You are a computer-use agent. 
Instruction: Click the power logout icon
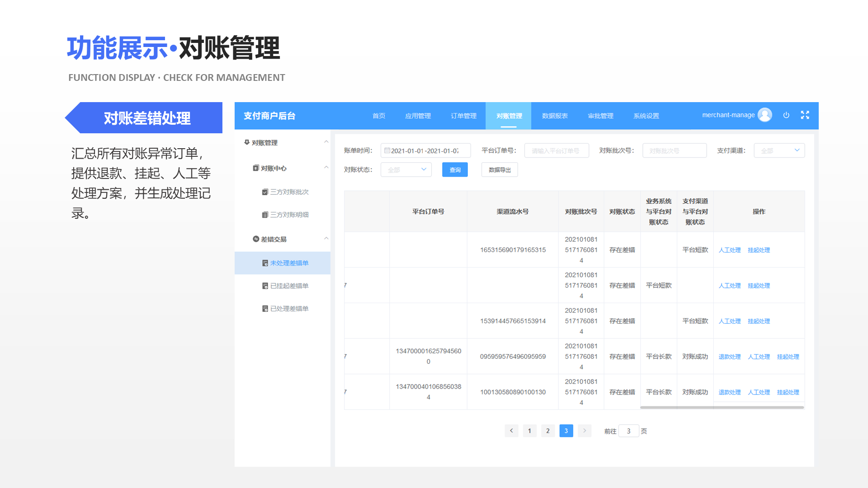pos(786,115)
